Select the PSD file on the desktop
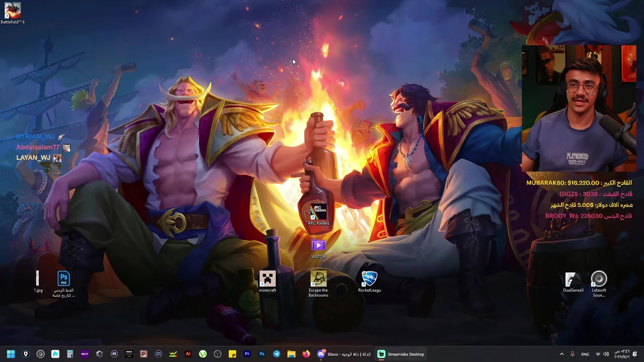The image size is (644, 362). [x=63, y=284]
